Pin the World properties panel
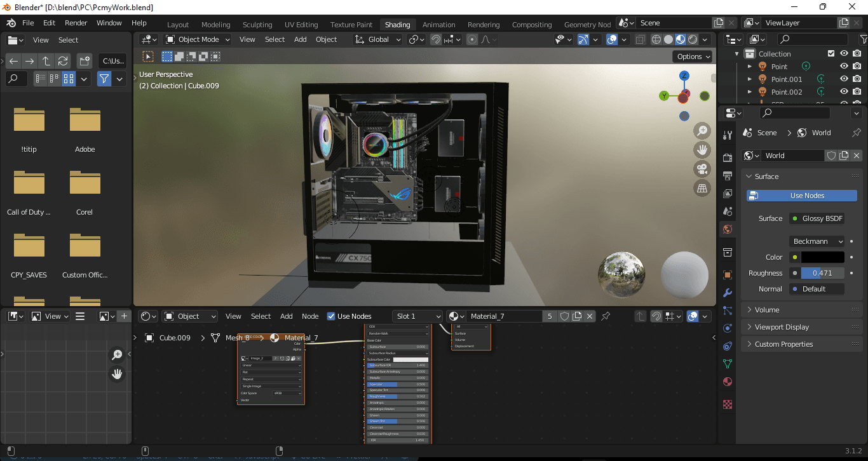Screen dimensions: 868x461 click(856, 133)
